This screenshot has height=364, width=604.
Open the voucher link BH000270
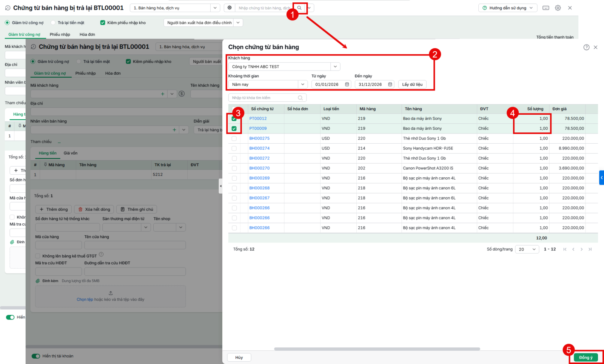point(259,168)
